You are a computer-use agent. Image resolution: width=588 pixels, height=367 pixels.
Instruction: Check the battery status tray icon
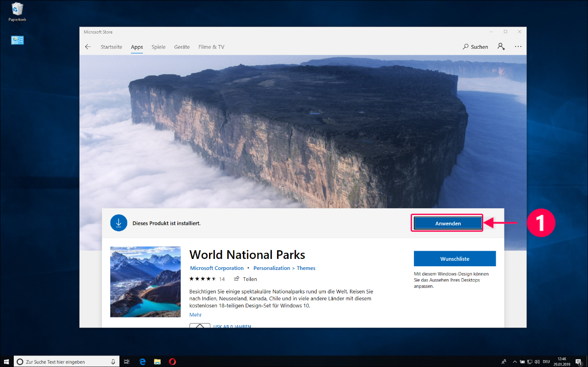523,361
